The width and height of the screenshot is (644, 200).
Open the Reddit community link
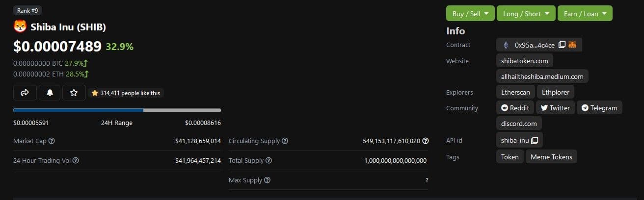click(x=515, y=108)
